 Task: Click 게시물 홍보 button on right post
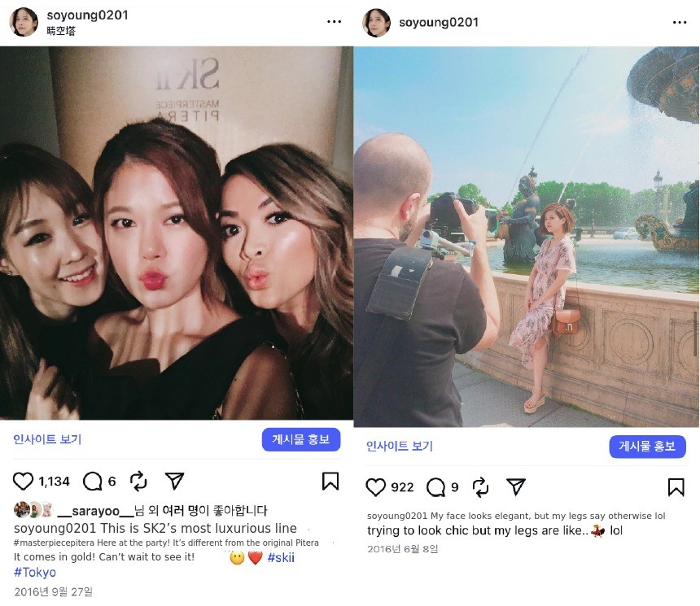click(647, 447)
